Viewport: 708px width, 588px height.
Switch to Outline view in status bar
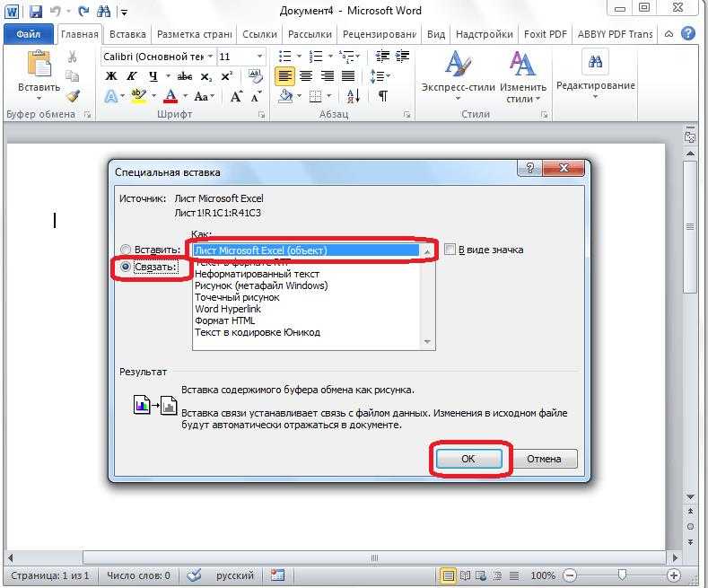pyautogui.click(x=498, y=575)
